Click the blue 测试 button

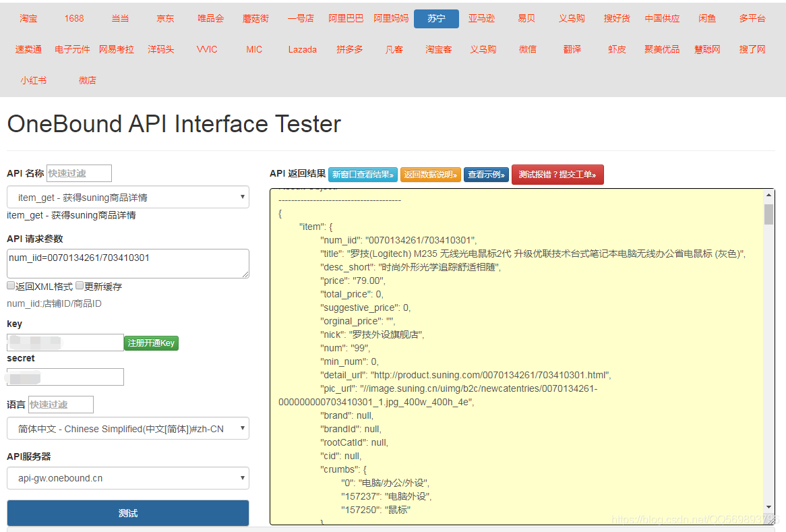point(128,513)
